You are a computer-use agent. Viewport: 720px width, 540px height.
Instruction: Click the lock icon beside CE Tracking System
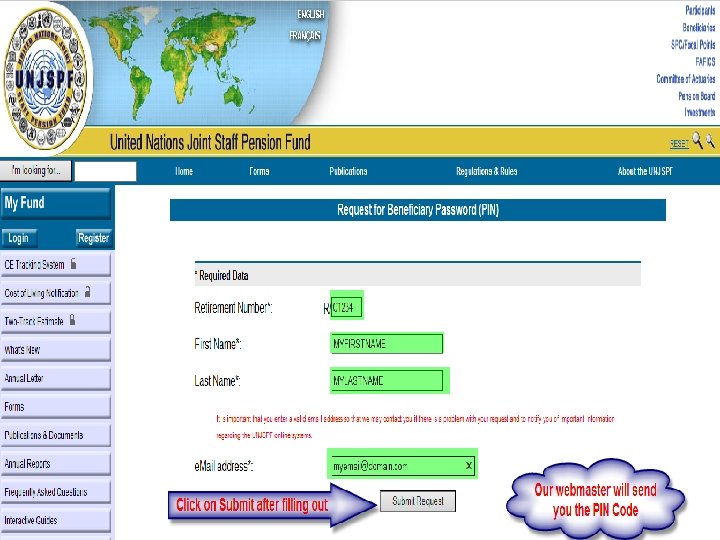coord(73,264)
